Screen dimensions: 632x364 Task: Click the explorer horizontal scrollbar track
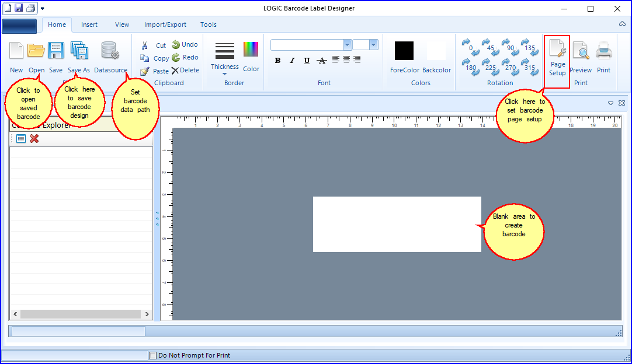[x=81, y=314]
